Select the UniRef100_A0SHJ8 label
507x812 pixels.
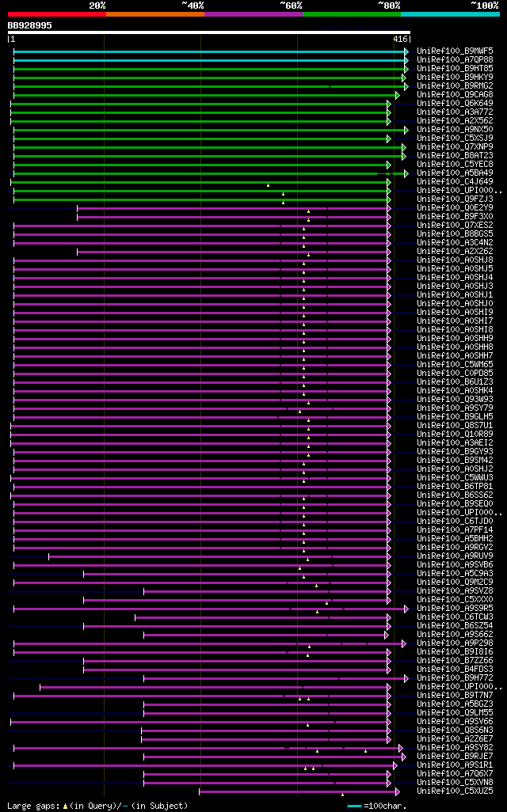pyautogui.click(x=456, y=260)
